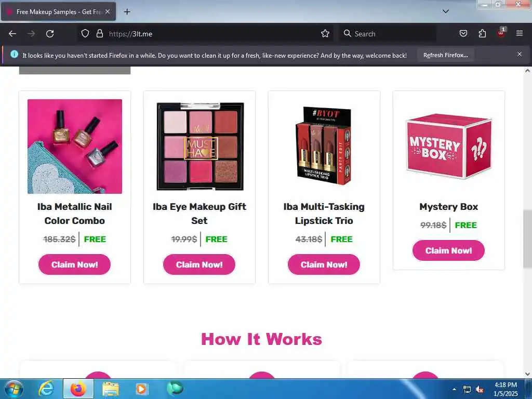Switch to Firefox in the taskbar
Image resolution: width=532 pixels, height=399 pixels.
tap(78, 389)
